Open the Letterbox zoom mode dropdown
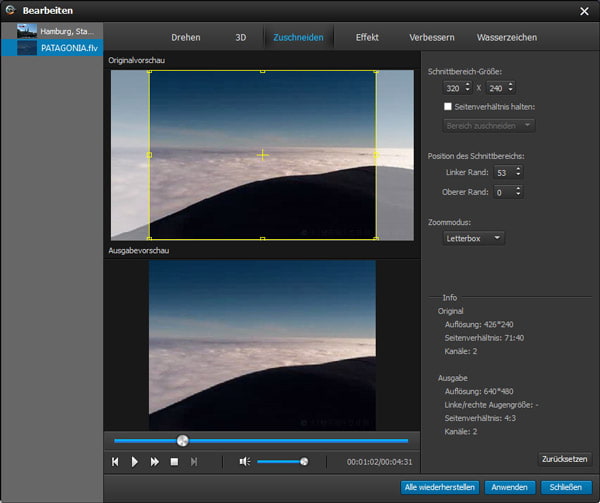Screen dimensions: 600x503 click(x=474, y=238)
